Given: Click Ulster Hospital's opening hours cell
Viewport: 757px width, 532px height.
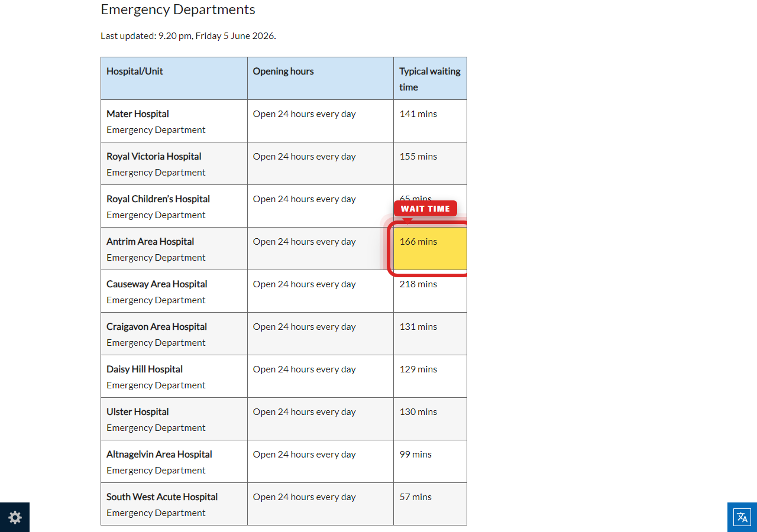Looking at the screenshot, I should click(x=321, y=419).
